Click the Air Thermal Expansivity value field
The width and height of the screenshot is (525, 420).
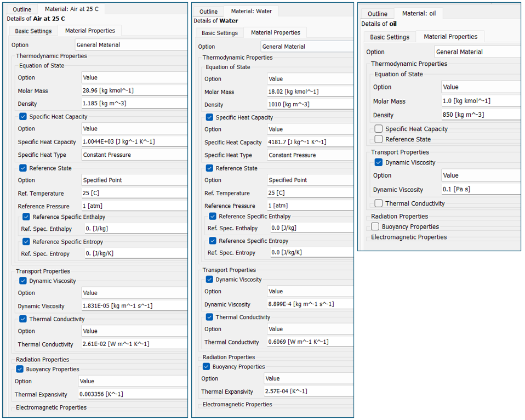tap(133, 394)
